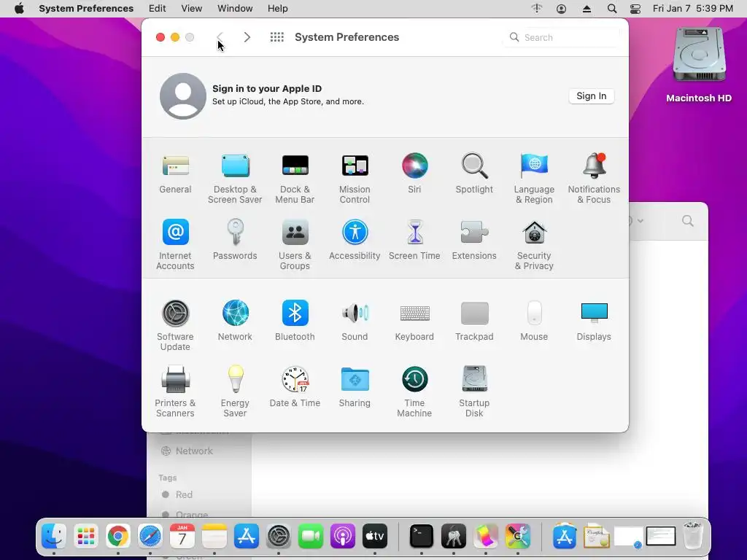Open the Network preference pane

coord(235,321)
